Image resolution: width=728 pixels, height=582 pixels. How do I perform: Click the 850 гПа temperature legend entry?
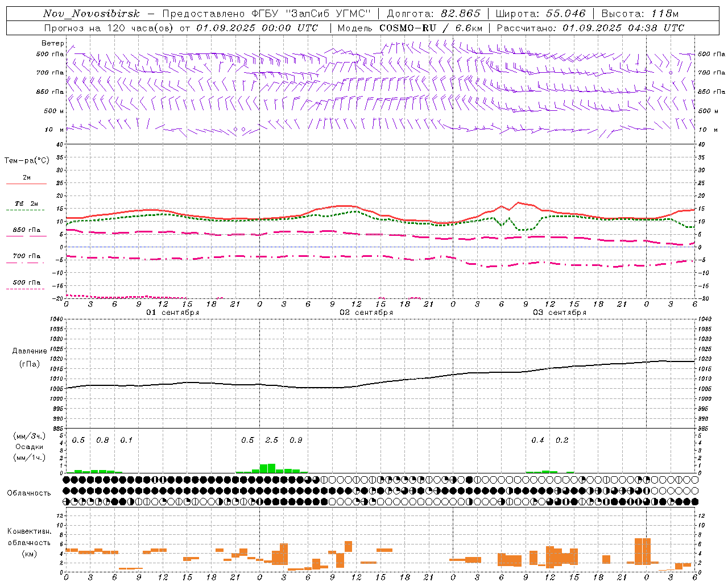point(27,230)
